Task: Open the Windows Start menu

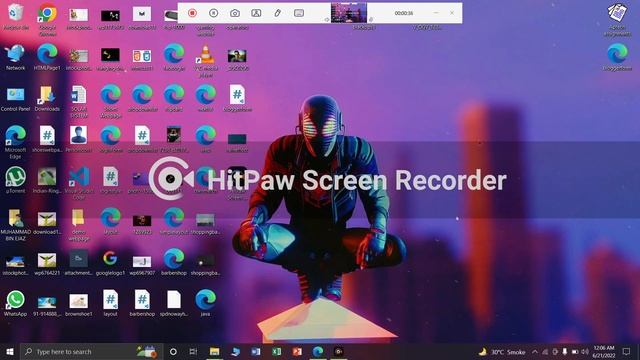Action: 10,351
